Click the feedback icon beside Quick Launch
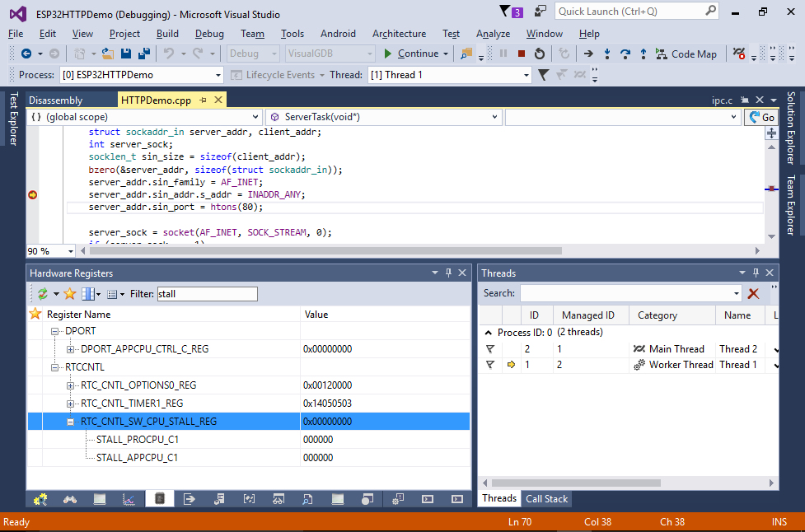 click(x=540, y=12)
